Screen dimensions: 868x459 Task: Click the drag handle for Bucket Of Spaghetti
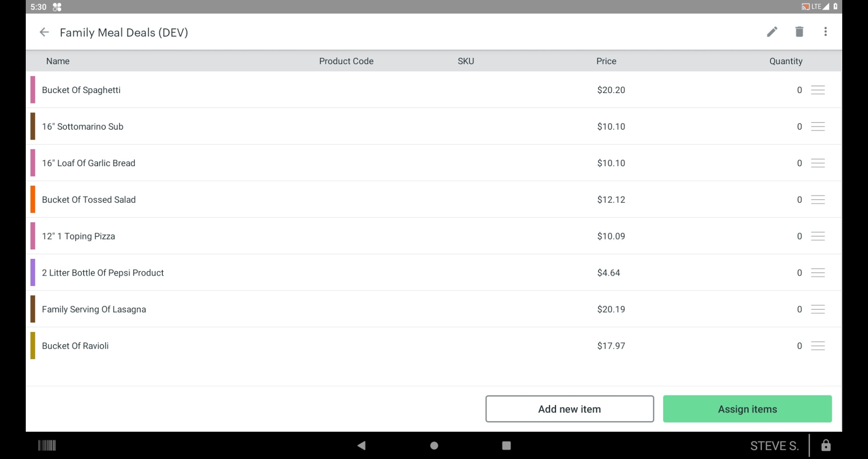click(818, 90)
